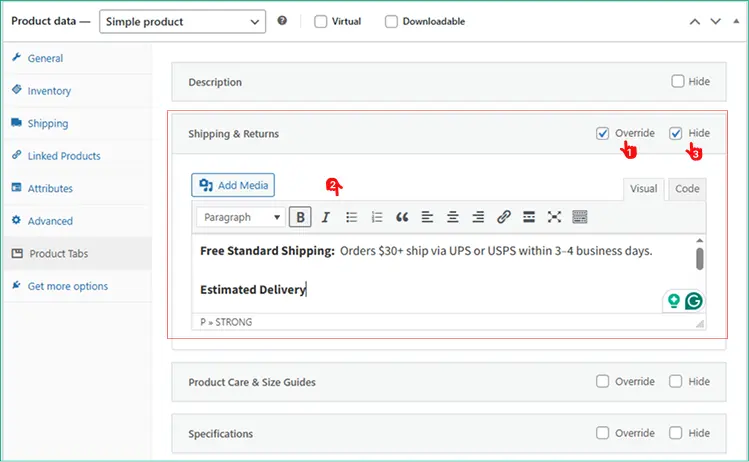This screenshot has height=462, width=749.
Task: Check Override for Specifications
Action: [x=602, y=433]
